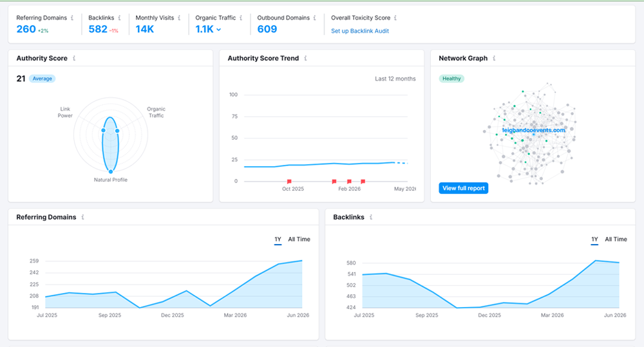Viewport: 644px width, 347px height.
Task: Click the Organic Traffic point on radar chart
Action: click(117, 131)
